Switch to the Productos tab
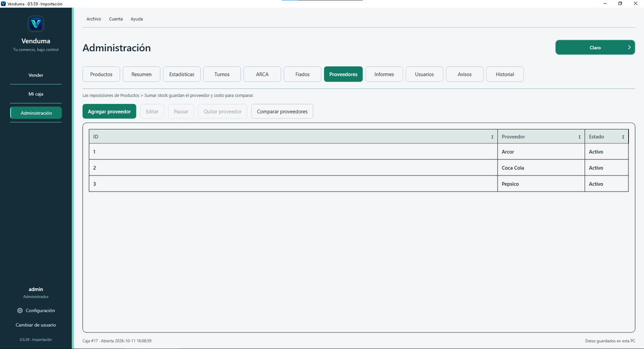The image size is (644, 349). [101, 74]
